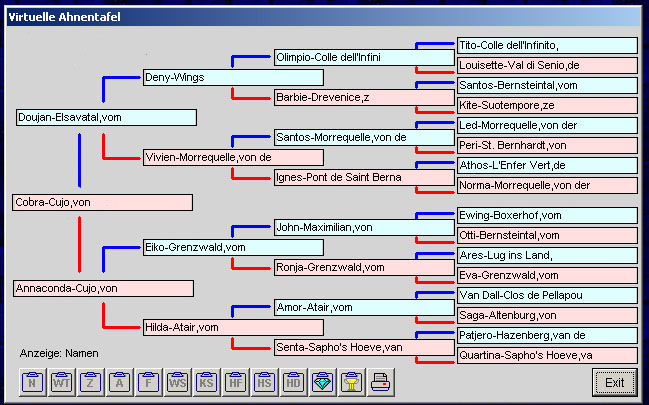The image size is (649, 405).
Task: Click the HD clipboard toolbar icon
Action: (x=293, y=382)
